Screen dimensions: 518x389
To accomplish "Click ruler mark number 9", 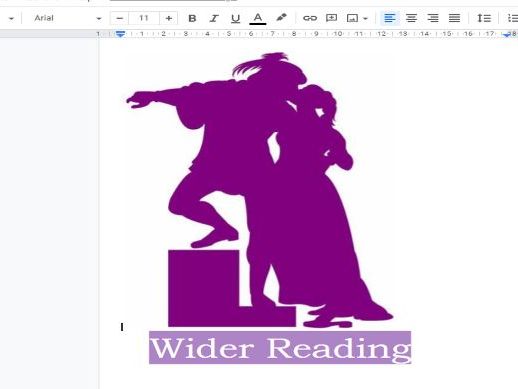I will 316,34.
